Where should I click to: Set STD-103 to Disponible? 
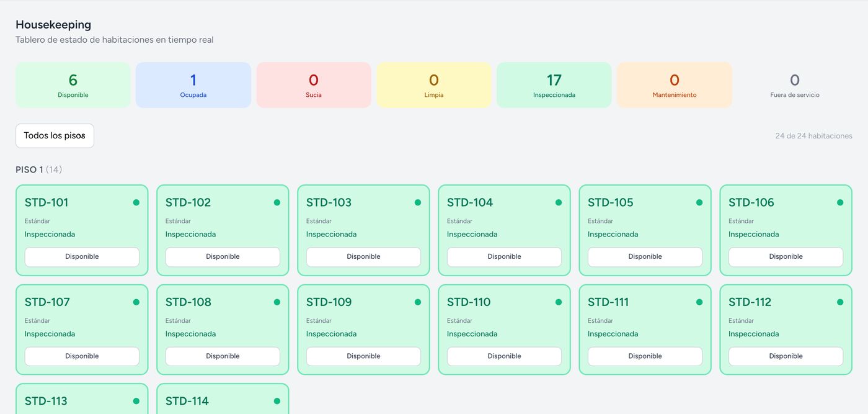tap(363, 257)
